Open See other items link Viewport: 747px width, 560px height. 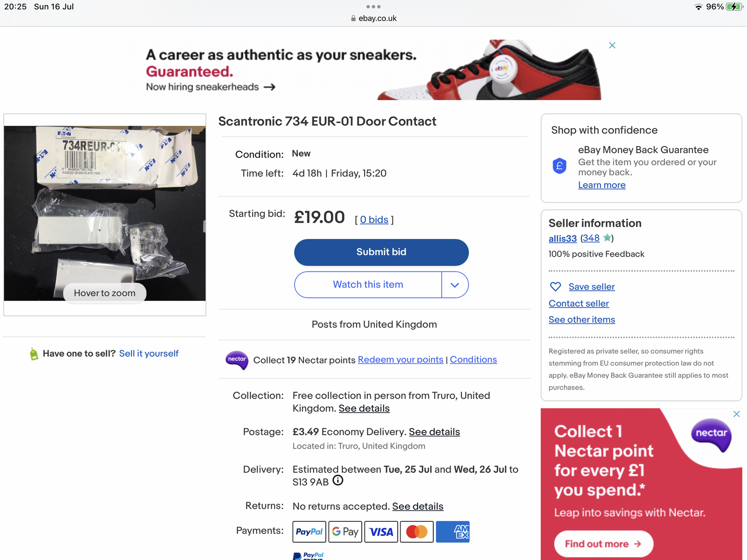(582, 320)
